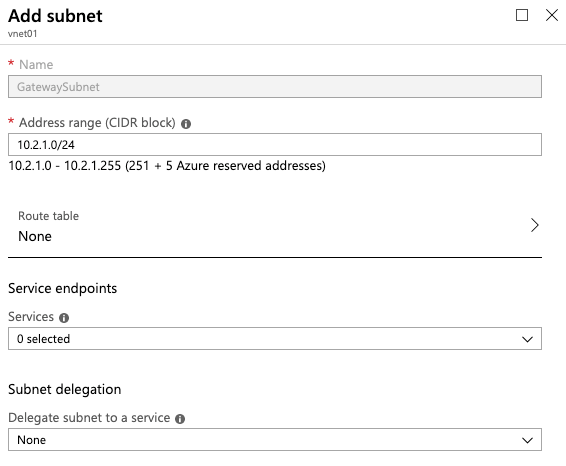566x466 pixels.
Task: Click the Route table label
Action: (48, 216)
